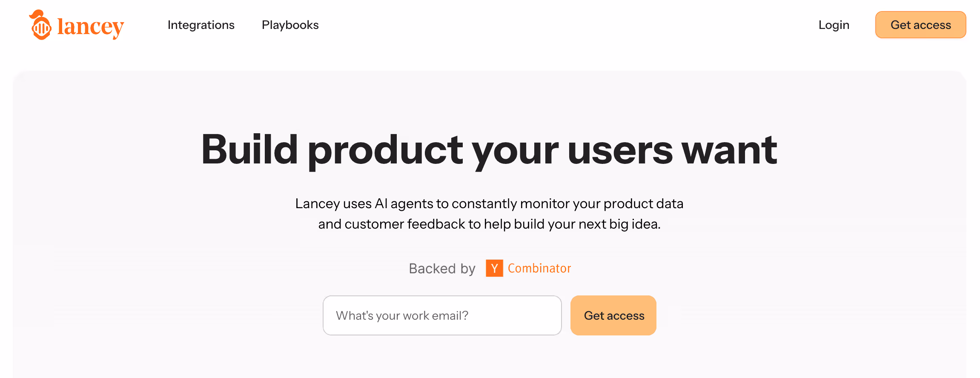Click the lancey knight helmet logo icon
Image resolution: width=980 pixels, height=378 pixels.
[x=41, y=26]
